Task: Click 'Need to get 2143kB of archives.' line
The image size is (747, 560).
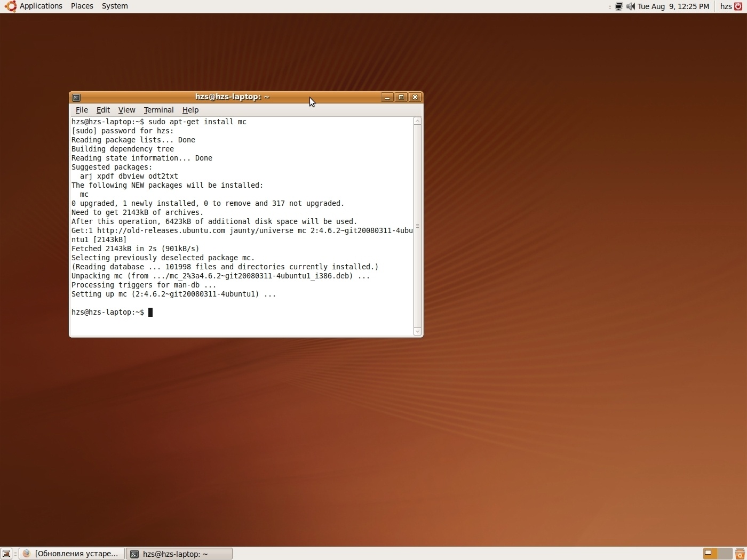Action: [x=138, y=212]
